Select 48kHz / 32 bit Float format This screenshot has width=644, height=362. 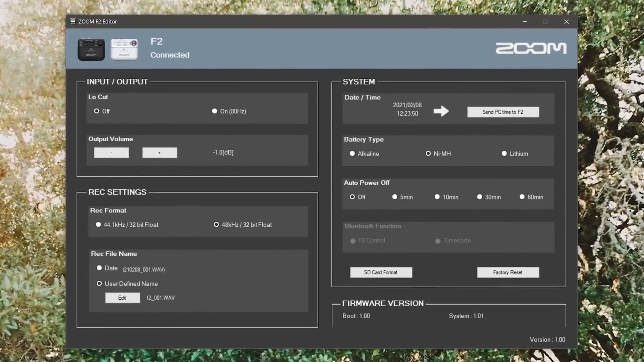243,225
